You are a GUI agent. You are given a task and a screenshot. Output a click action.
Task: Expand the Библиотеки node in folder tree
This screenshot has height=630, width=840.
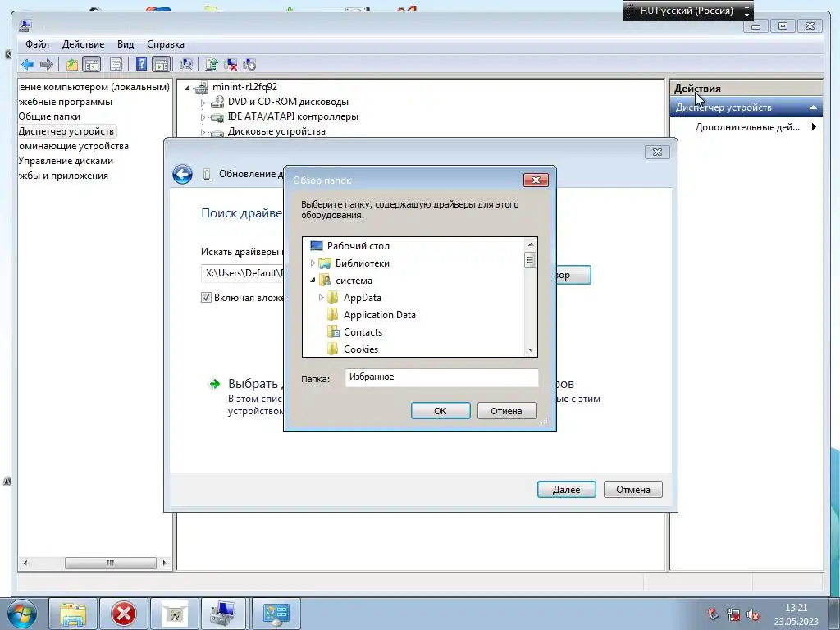point(313,263)
